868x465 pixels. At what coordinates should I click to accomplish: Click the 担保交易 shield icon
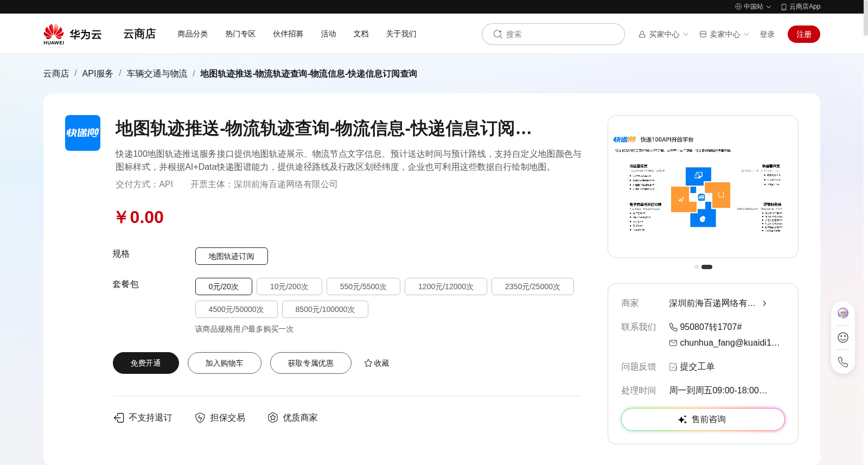click(x=200, y=418)
